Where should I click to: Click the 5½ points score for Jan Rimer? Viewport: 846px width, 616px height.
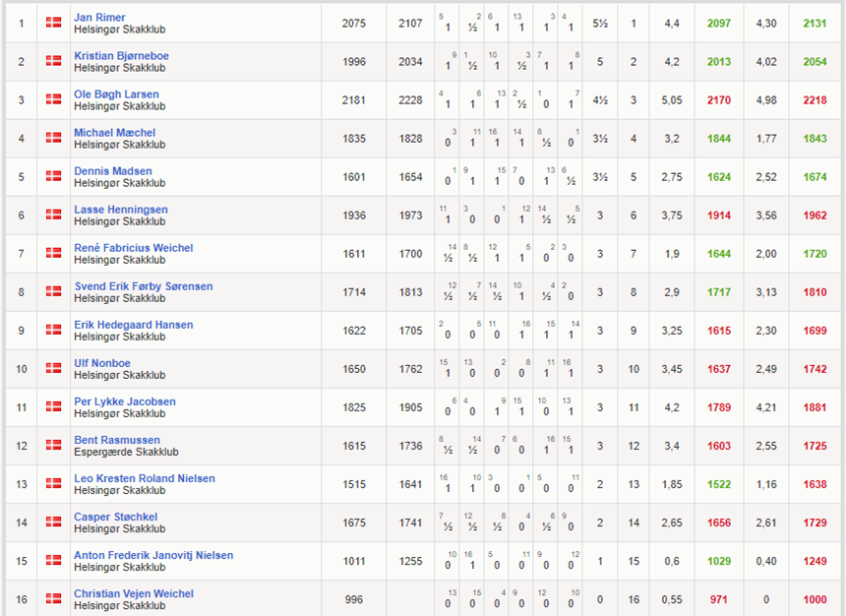[x=600, y=24]
